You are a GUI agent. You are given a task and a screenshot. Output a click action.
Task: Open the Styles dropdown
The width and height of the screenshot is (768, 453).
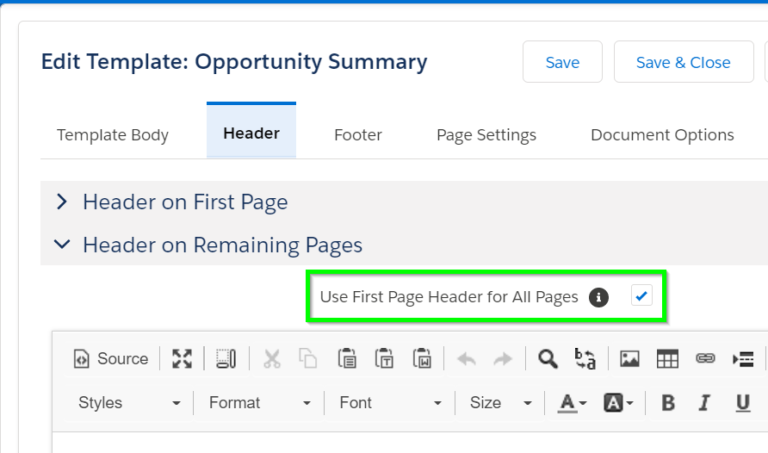click(129, 403)
